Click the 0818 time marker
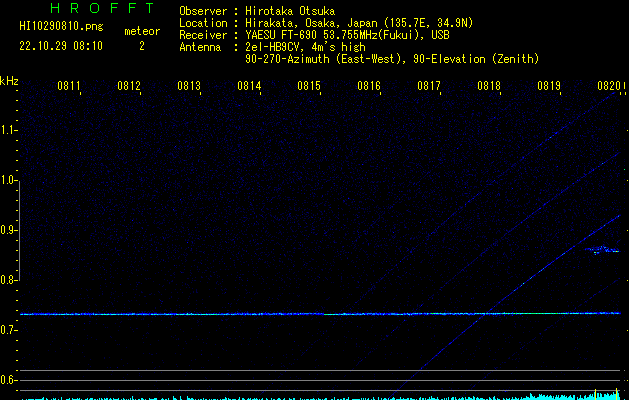 [489, 86]
